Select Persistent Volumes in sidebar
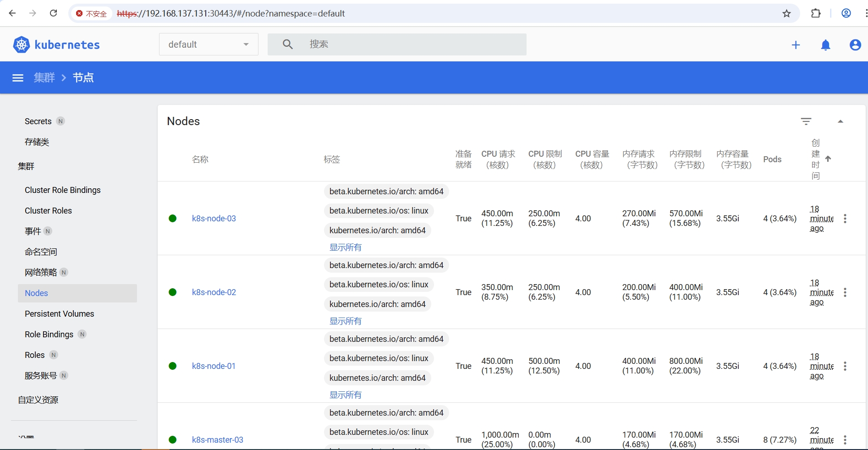Screen dimensions: 868x450 tap(60, 314)
